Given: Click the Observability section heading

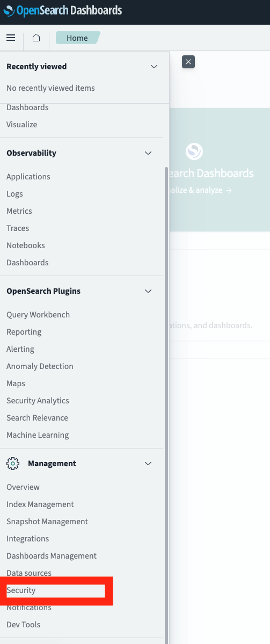Looking at the screenshot, I should click(31, 153).
